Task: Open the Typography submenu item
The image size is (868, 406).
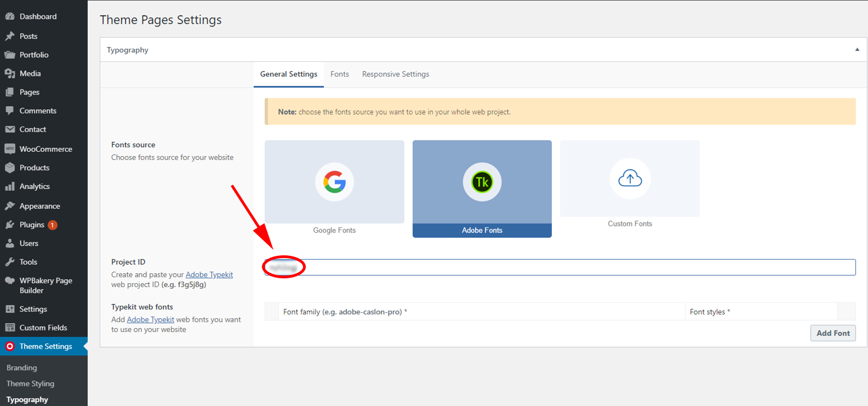Action: pyautogui.click(x=27, y=399)
